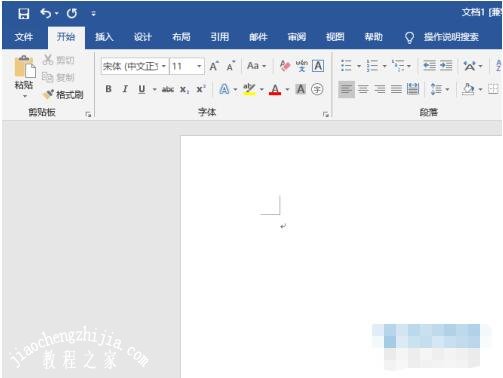Open the 字体 dialog launcher
Image resolution: width=503 pixels, height=378 pixels.
pyautogui.click(x=326, y=114)
